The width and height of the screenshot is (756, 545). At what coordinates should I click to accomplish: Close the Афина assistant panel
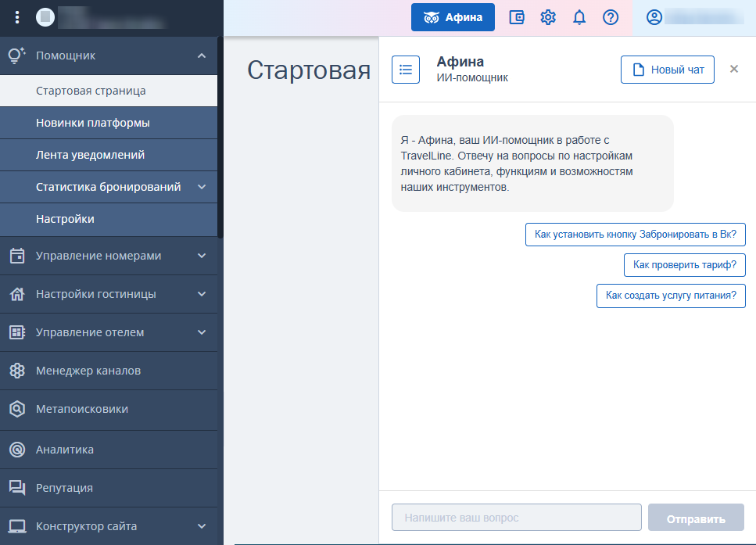(734, 69)
